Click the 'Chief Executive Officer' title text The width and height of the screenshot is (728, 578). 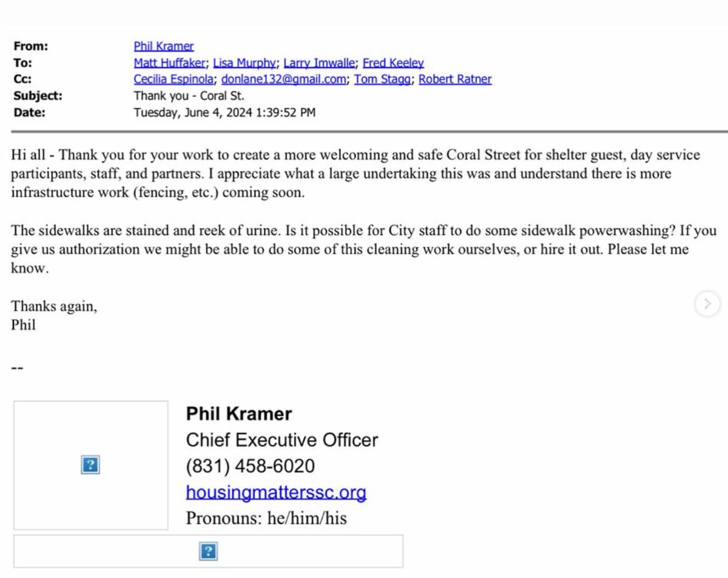point(281,440)
